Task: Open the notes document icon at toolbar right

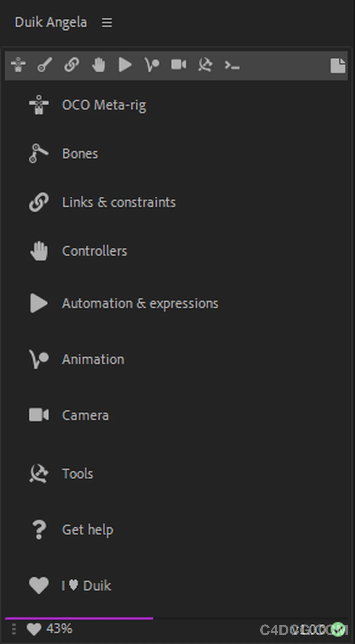Action: pyautogui.click(x=337, y=65)
